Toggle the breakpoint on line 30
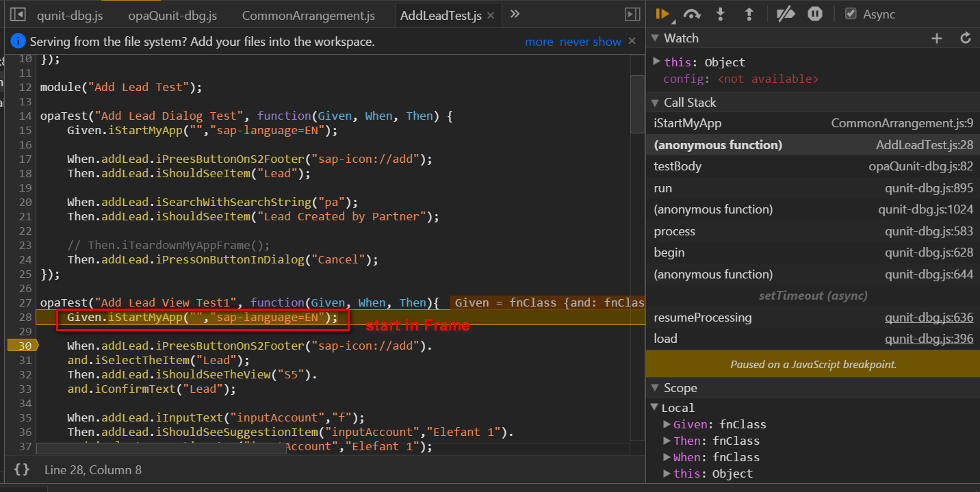The height and width of the screenshot is (492, 980). [x=24, y=346]
